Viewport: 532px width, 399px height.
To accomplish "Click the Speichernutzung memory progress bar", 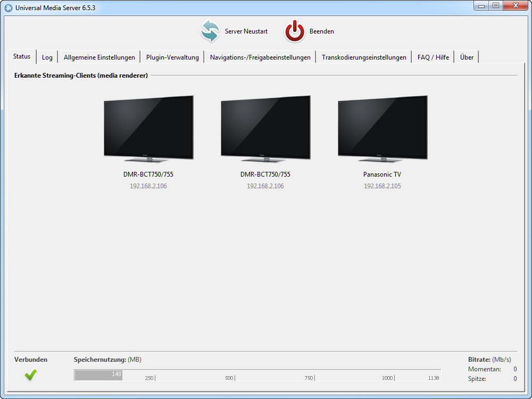I will (257, 375).
